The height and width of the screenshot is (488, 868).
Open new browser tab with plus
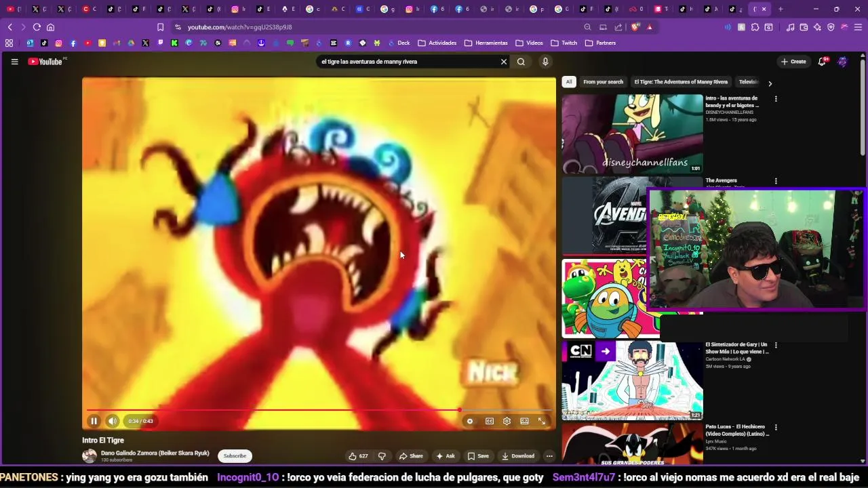[x=781, y=9]
